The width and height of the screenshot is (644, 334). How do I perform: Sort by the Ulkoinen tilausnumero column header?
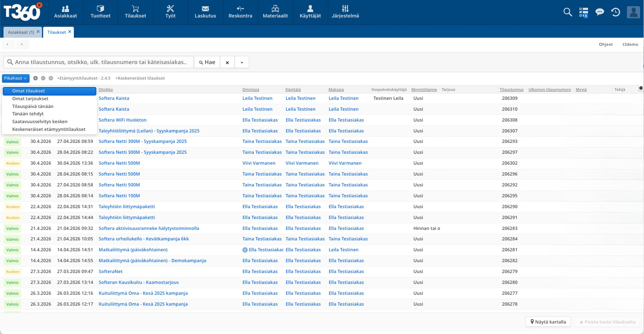coord(550,90)
